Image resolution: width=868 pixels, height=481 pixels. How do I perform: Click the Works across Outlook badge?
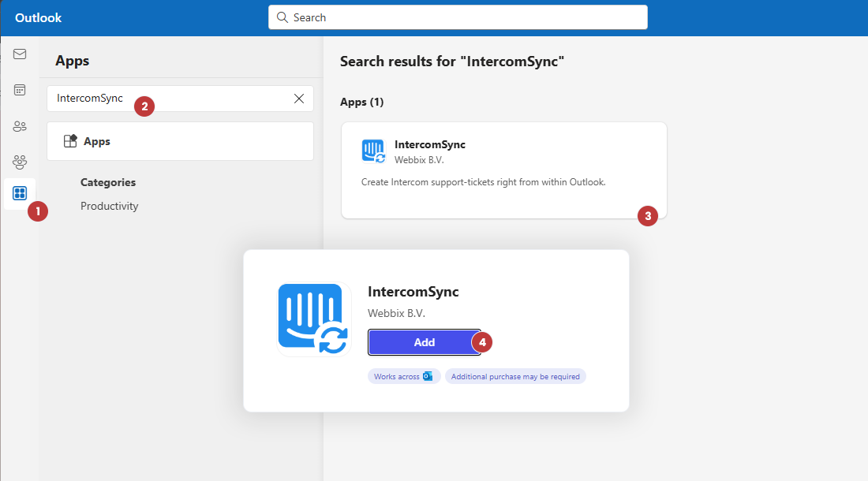pos(403,376)
